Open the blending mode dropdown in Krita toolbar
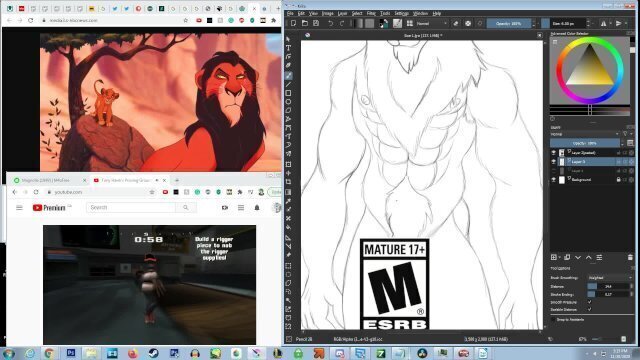Screen dimensions: 640x360 pos(431,24)
